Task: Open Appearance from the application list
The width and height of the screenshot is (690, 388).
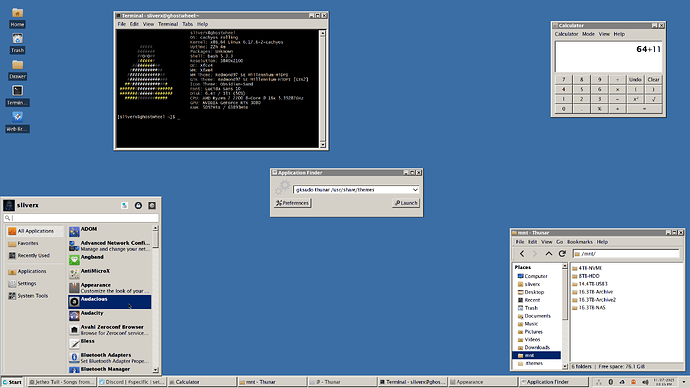Action: pyautogui.click(x=110, y=288)
